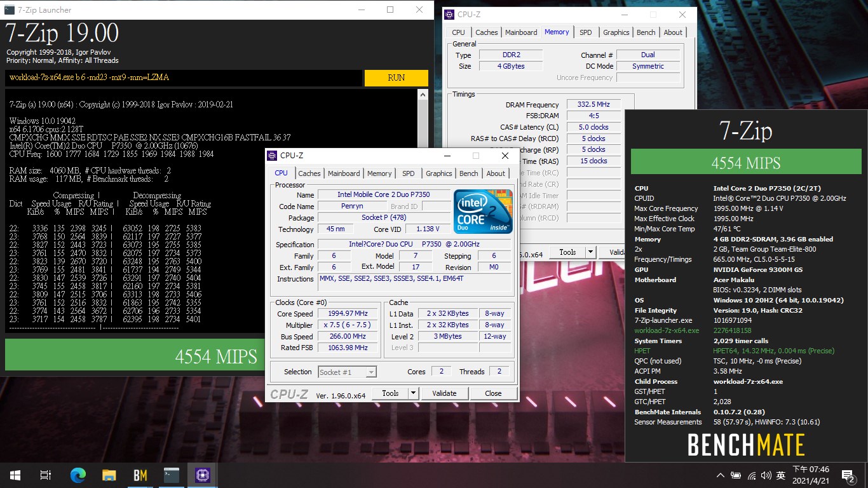
Task: Switch to CPU-Z taskbar icon
Action: [203, 475]
